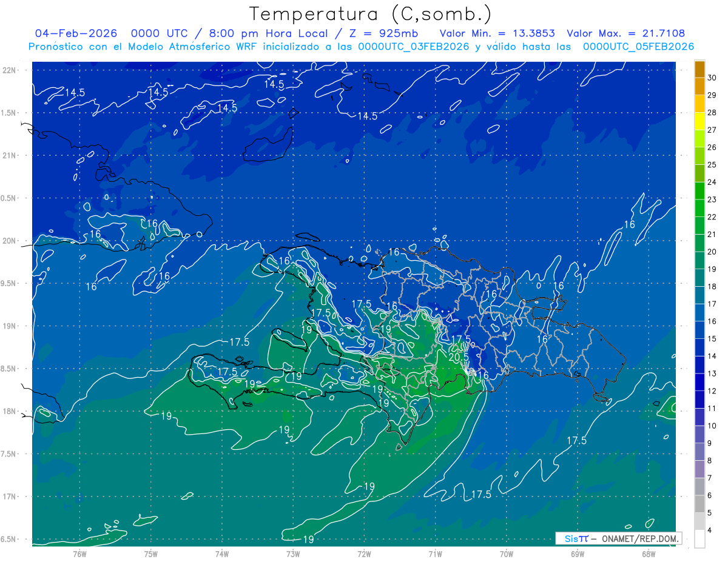This screenshot has height=562, width=728.
Task: Select the init time '0000UTC_03FEB2026'
Action: coord(414,47)
